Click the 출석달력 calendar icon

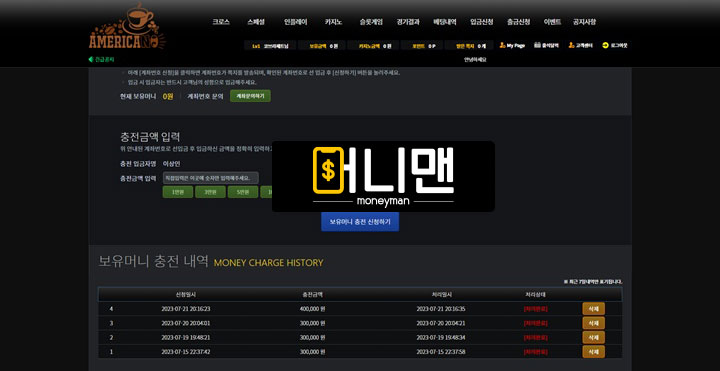[537, 45]
